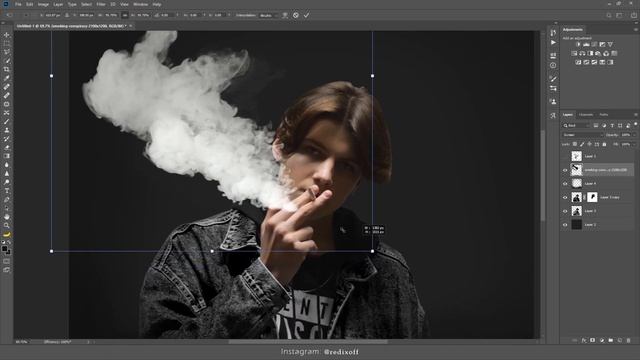Select the Adjustments panel tab
640x360 pixels.
(x=573, y=29)
